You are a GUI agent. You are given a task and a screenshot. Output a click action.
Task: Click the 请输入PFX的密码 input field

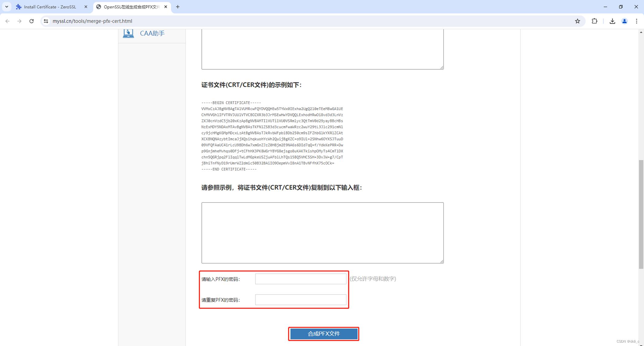click(301, 279)
